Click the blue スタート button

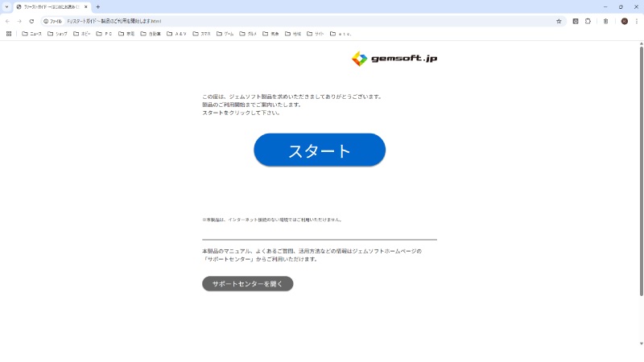(320, 150)
